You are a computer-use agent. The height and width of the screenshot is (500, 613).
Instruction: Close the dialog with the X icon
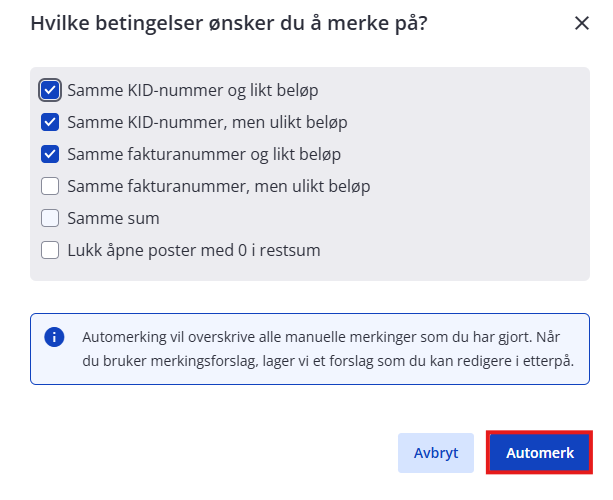pos(582,23)
